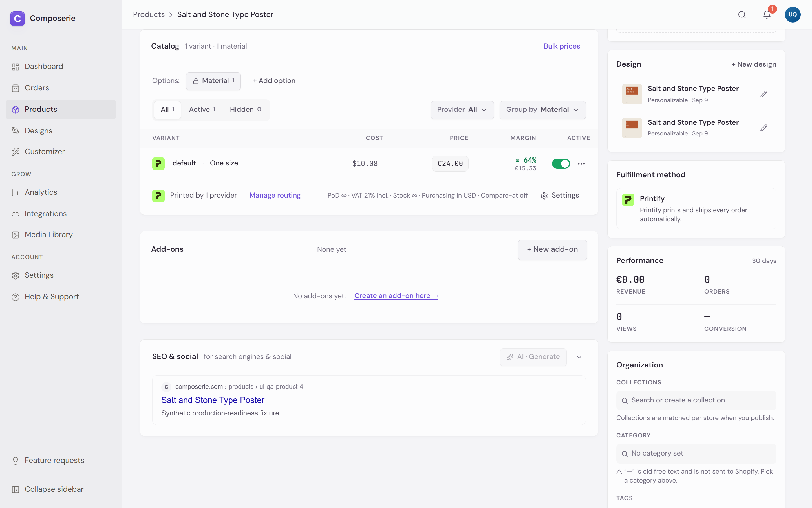Screen dimensions: 812x508
Task: Edit the second Salt and Stone design pencil
Action: click(764, 128)
